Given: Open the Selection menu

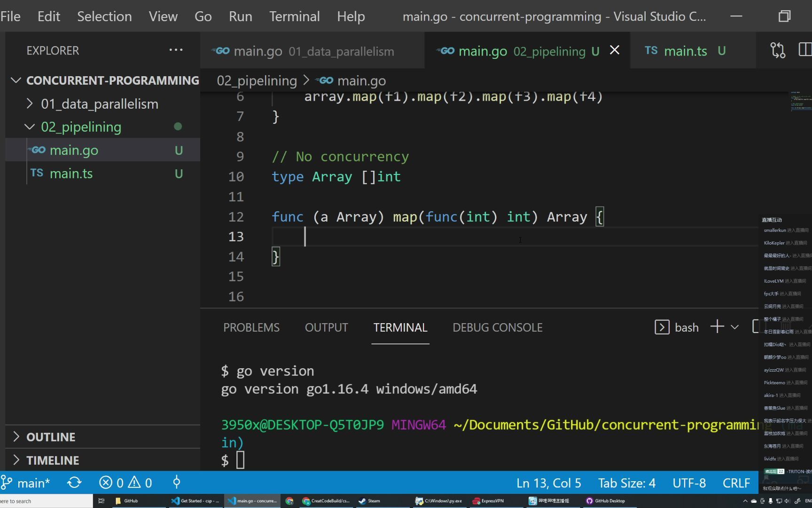Looking at the screenshot, I should pos(104,16).
